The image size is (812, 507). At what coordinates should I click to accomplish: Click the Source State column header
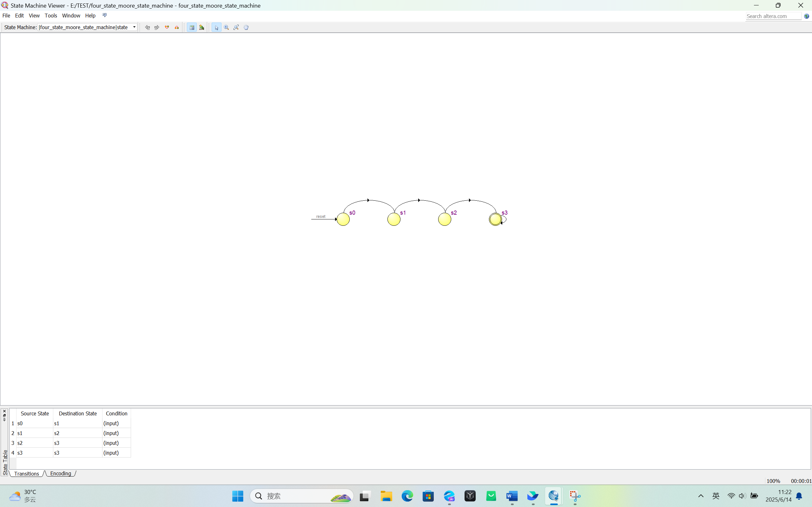(35, 413)
